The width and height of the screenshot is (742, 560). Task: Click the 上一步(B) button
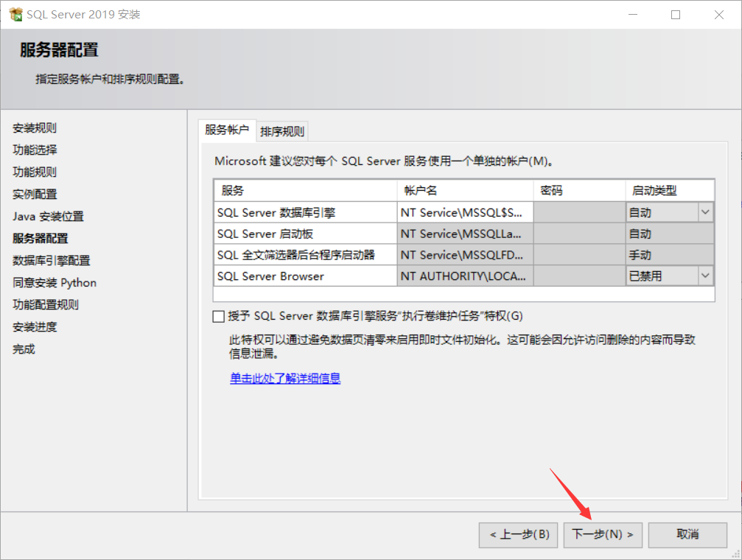[x=518, y=535]
